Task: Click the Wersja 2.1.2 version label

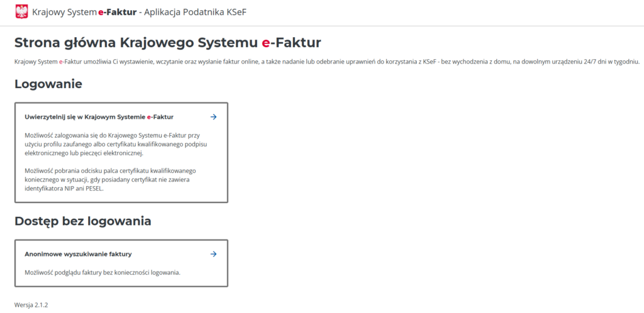Action: pyautogui.click(x=31, y=305)
